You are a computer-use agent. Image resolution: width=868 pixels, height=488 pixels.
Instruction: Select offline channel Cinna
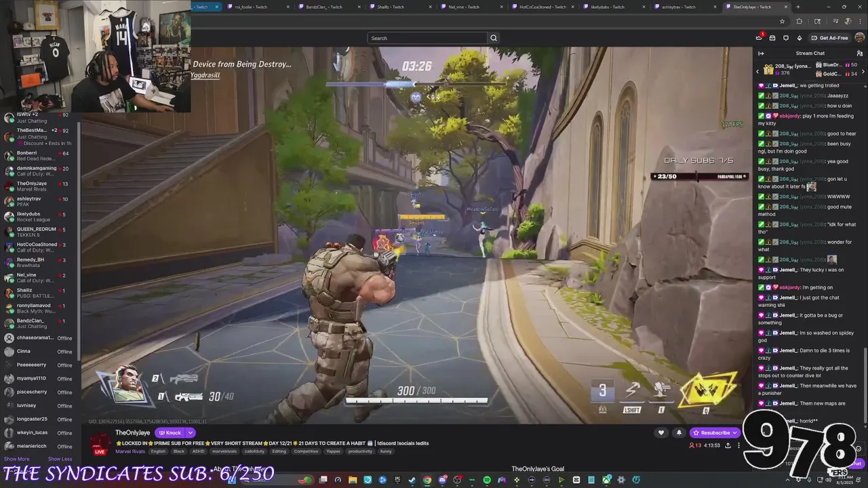point(41,351)
